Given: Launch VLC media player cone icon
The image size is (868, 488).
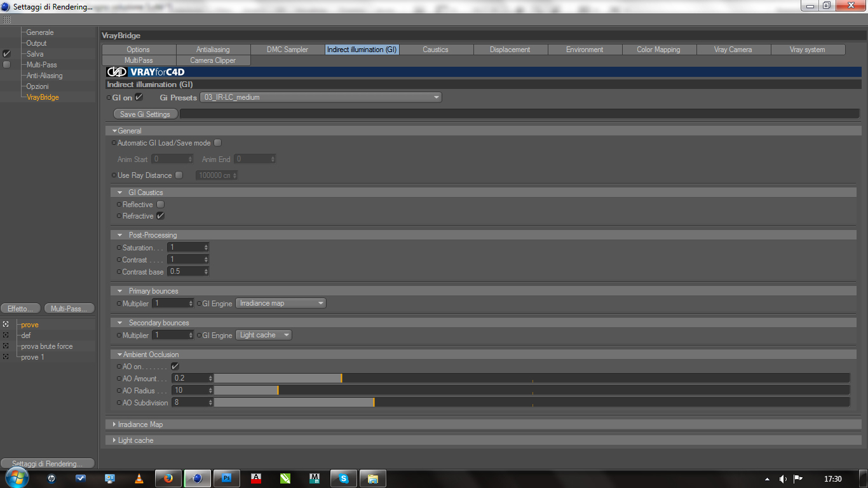Looking at the screenshot, I should tap(139, 478).
